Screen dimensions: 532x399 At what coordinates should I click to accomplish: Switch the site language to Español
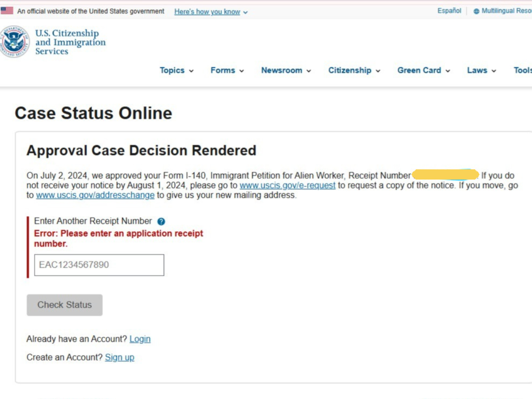click(449, 11)
